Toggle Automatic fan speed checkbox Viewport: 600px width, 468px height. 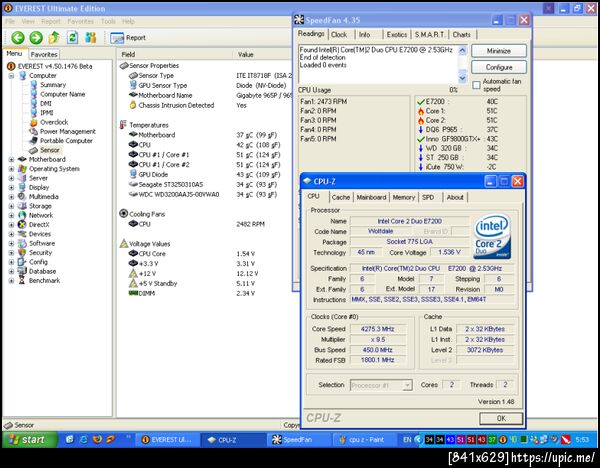(x=476, y=85)
